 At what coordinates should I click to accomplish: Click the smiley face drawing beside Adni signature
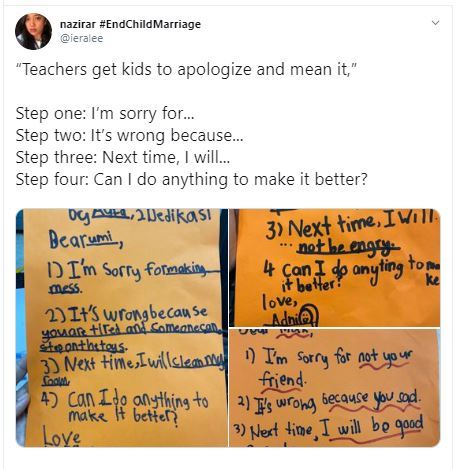click(x=309, y=316)
